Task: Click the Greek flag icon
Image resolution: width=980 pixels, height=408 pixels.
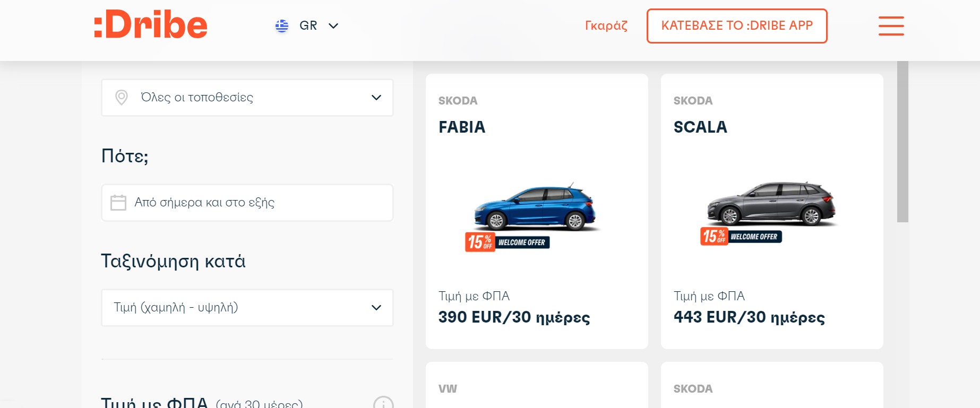Action: [282, 25]
